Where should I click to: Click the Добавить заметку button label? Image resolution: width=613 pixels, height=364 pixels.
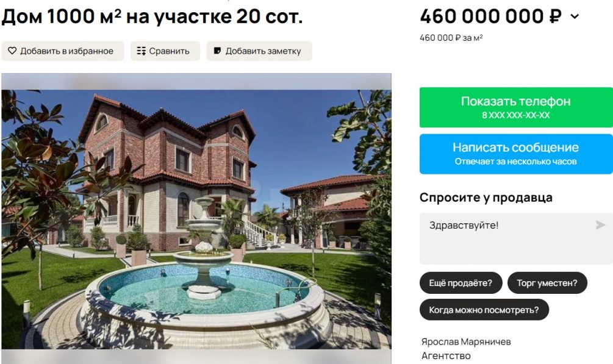point(263,51)
